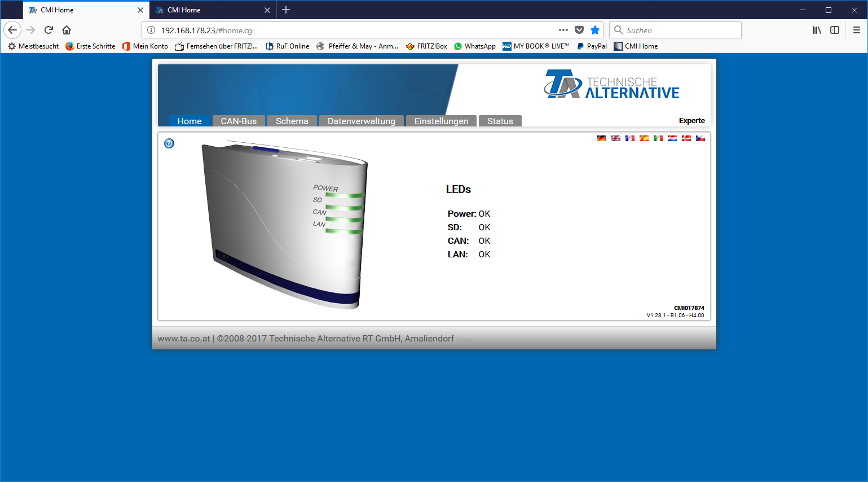Viewport: 868px width, 482px height.
Task: Go to the Einstellungen tab
Action: pos(441,121)
